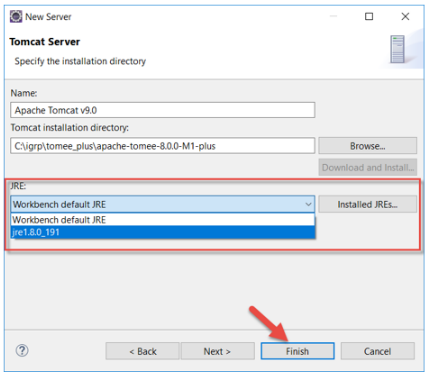Choose Workbench default JRE list option
This screenshot has height=375, width=428.
point(163,220)
